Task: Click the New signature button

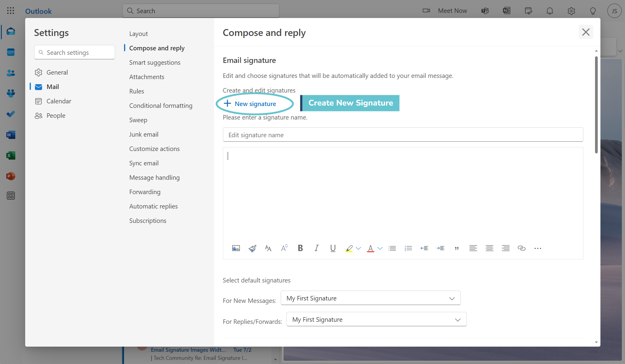Action: pos(255,104)
